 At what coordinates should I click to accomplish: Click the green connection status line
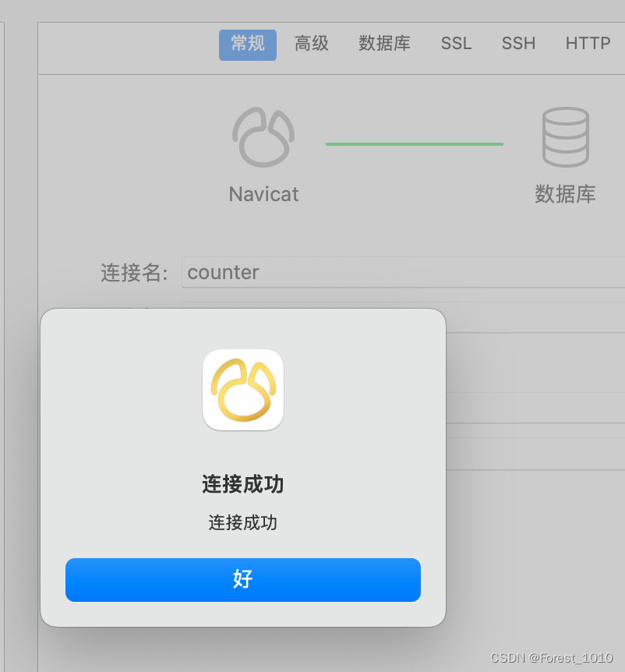click(415, 144)
